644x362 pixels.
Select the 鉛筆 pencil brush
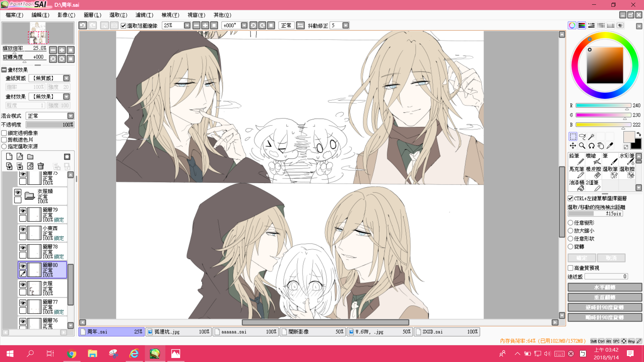(577, 159)
